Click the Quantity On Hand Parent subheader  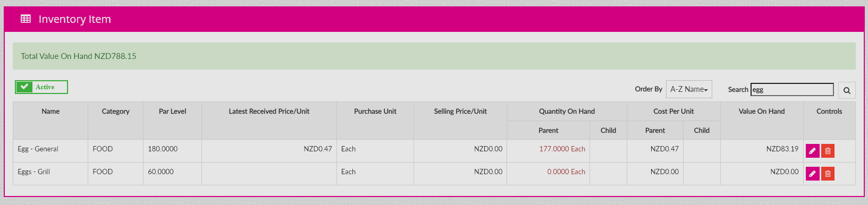click(x=548, y=131)
